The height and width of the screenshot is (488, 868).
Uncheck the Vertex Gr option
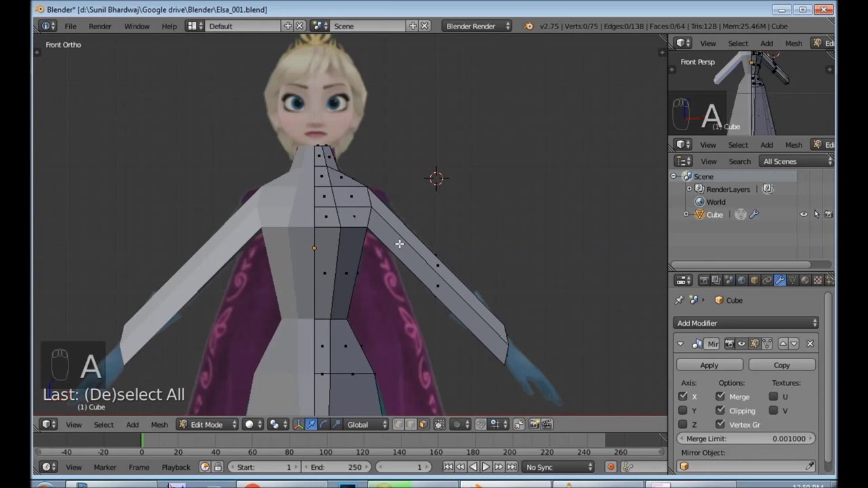click(720, 424)
